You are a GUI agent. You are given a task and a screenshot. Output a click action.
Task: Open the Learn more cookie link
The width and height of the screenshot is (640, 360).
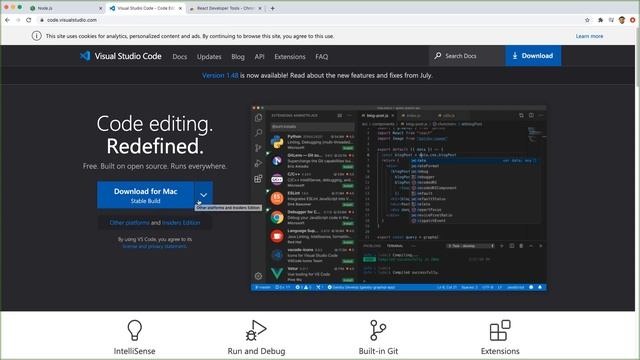point(589,36)
